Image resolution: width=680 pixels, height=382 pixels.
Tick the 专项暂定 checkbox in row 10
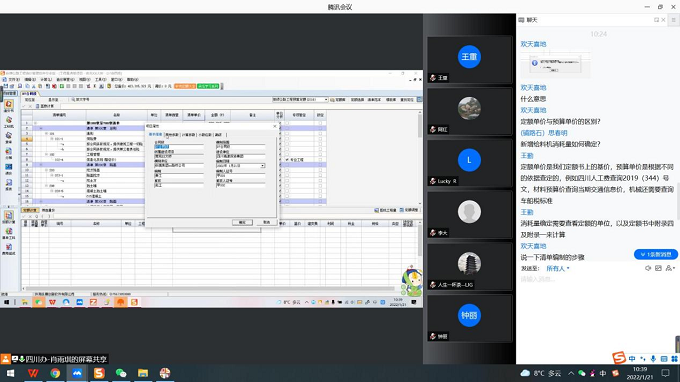click(x=287, y=170)
